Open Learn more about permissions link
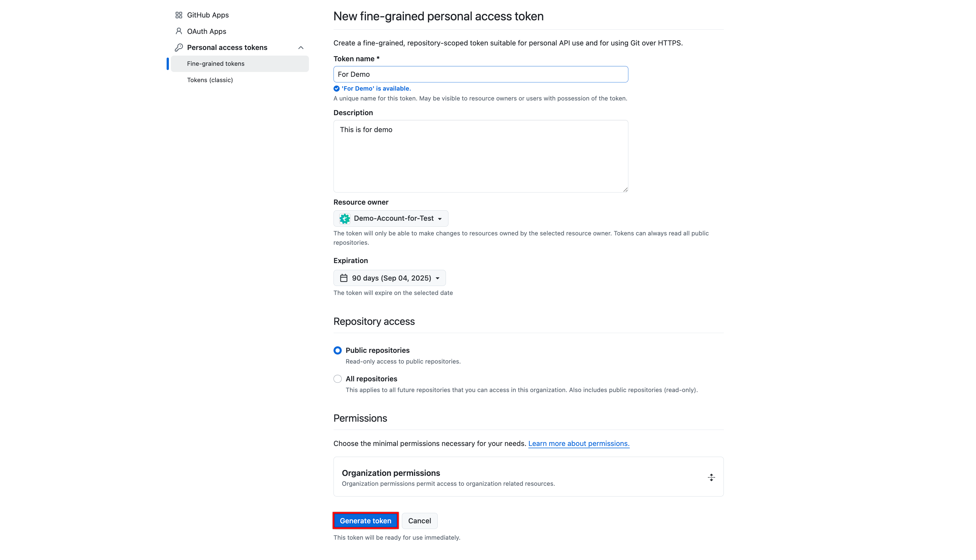The image size is (976, 560). 579,443
